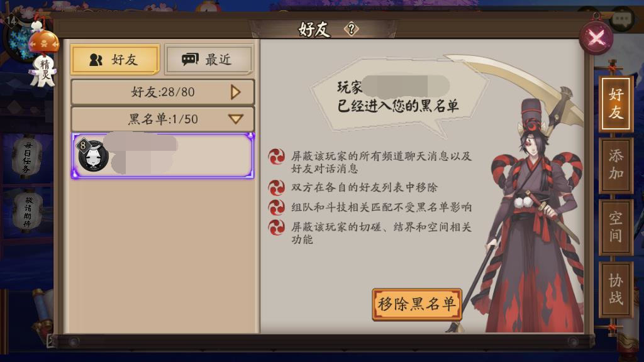Click the blacklisted player's avatar
Image resolution: width=644 pixels, height=362 pixels.
(92, 155)
